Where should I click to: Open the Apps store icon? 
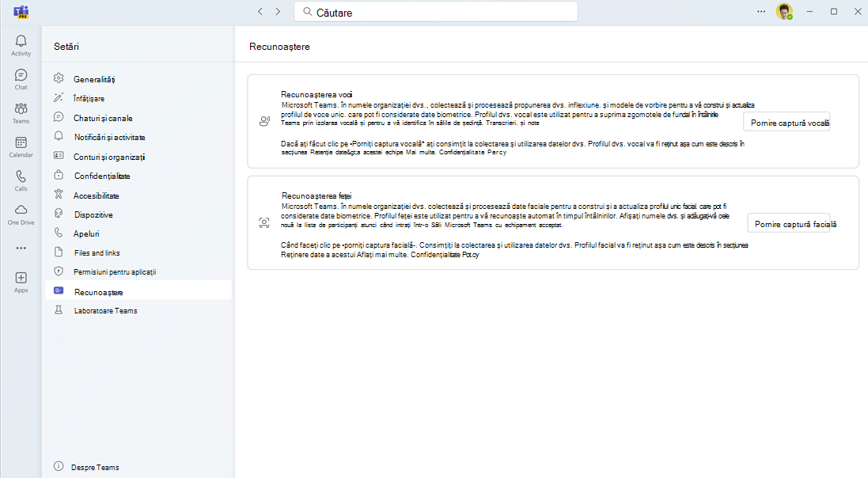coord(21,282)
